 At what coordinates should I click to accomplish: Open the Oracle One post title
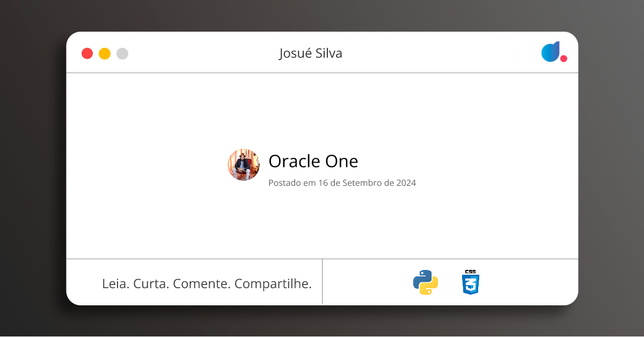coord(313,161)
